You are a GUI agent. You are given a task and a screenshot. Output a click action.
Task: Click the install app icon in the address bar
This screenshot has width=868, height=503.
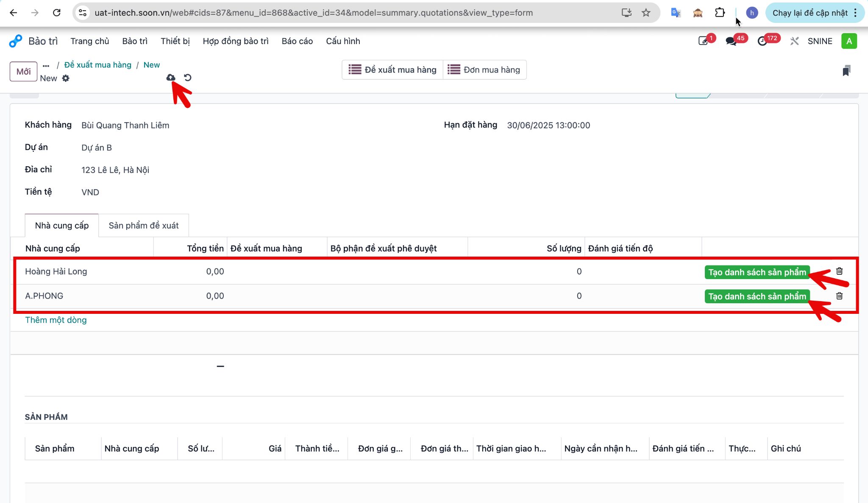point(626,13)
